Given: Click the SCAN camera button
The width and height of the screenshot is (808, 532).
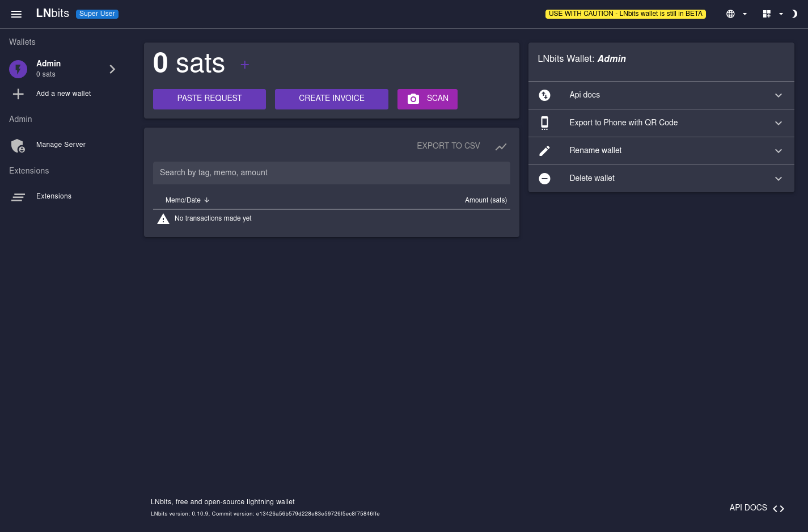Looking at the screenshot, I should 428,99.
